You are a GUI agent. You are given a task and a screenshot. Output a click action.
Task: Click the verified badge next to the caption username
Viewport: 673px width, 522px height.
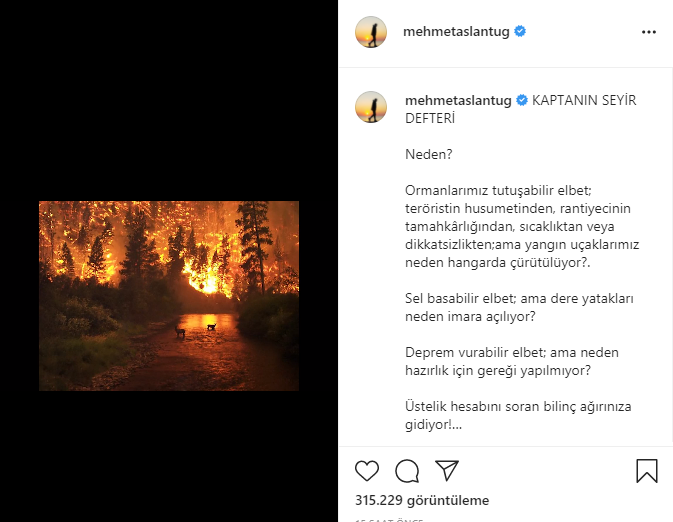tap(522, 100)
